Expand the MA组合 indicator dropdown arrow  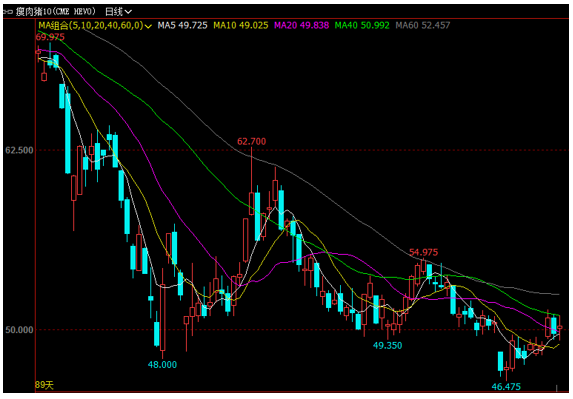(148, 26)
